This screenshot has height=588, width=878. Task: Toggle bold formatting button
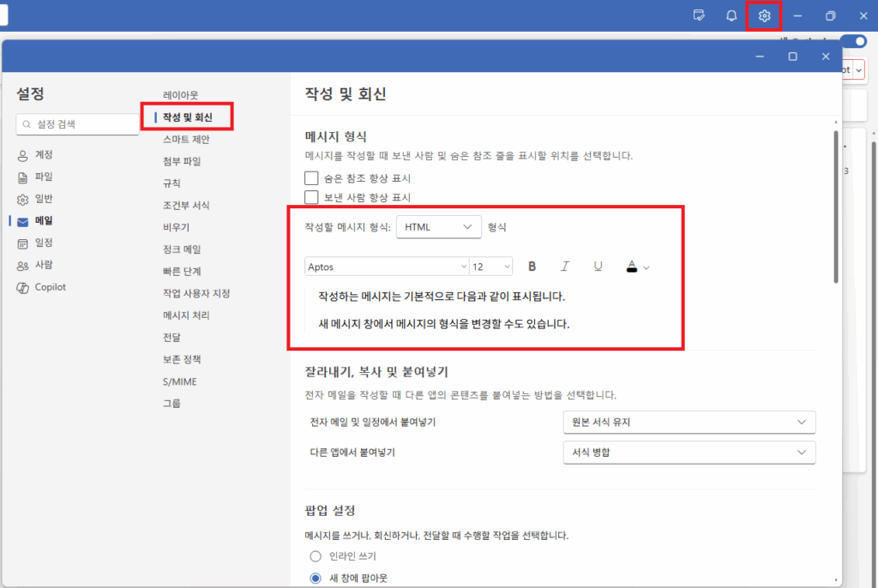(532, 266)
